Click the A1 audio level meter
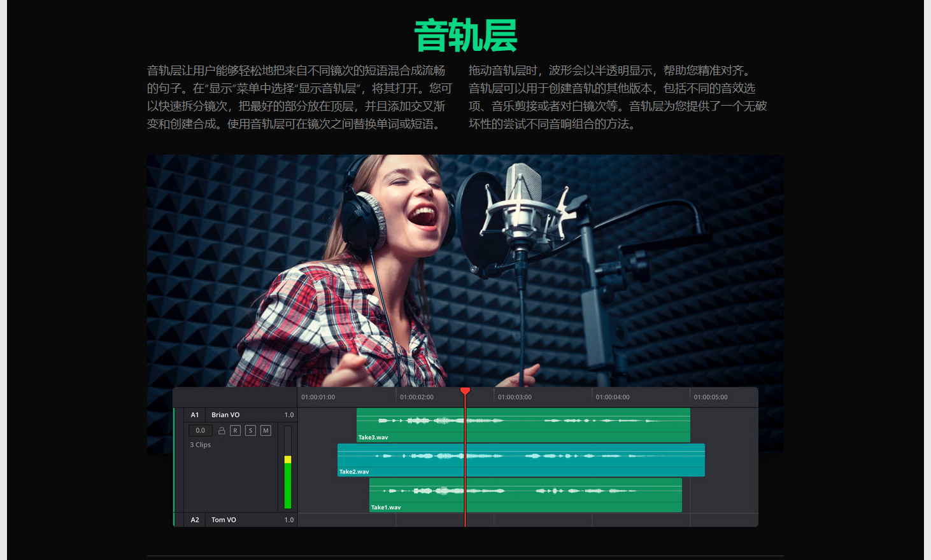 pyautogui.click(x=288, y=468)
